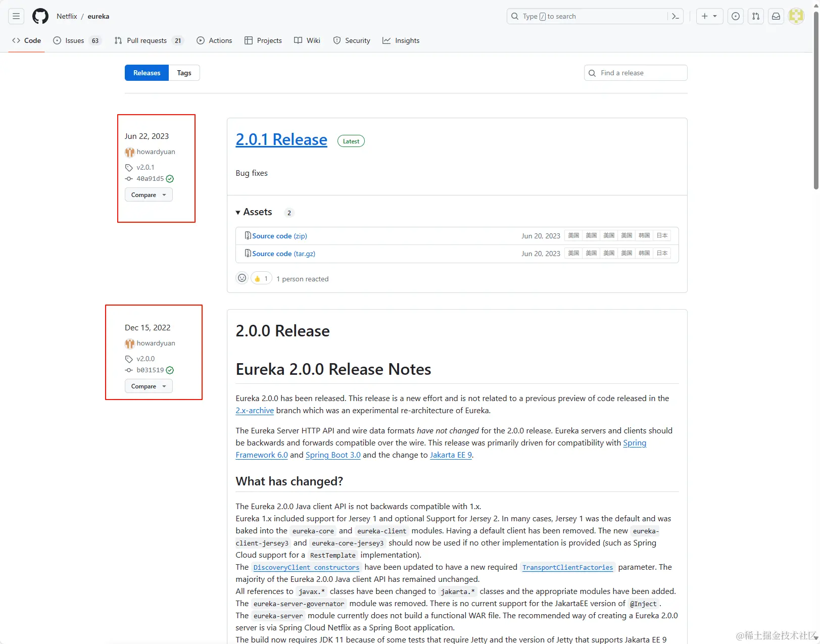
Task: Expand the create new dropdown arrow
Action: 715,16
